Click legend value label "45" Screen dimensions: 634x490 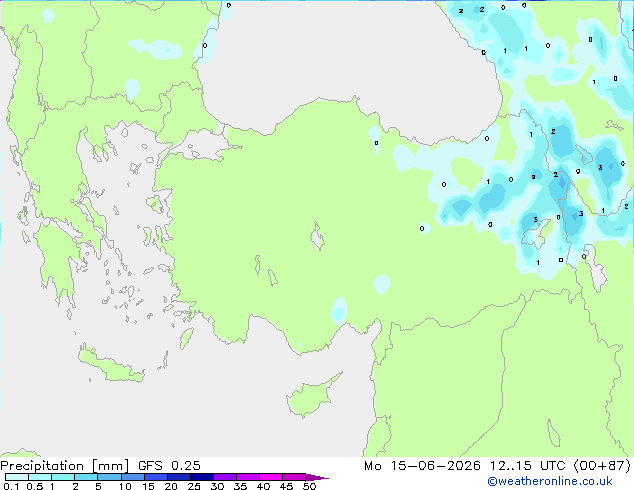[x=286, y=486]
